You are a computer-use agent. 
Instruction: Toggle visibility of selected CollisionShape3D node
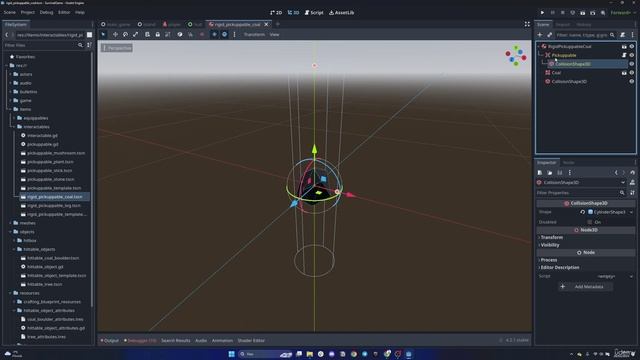coord(632,64)
